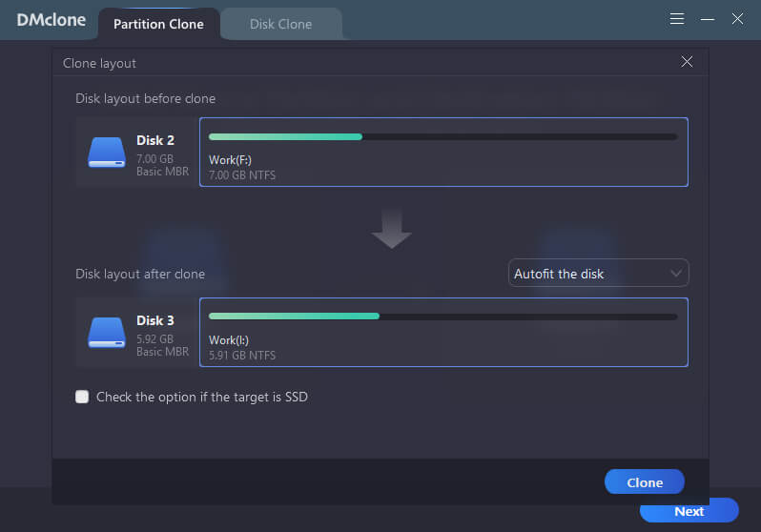
Task: Open the hamburger menu icon
Action: [677, 19]
